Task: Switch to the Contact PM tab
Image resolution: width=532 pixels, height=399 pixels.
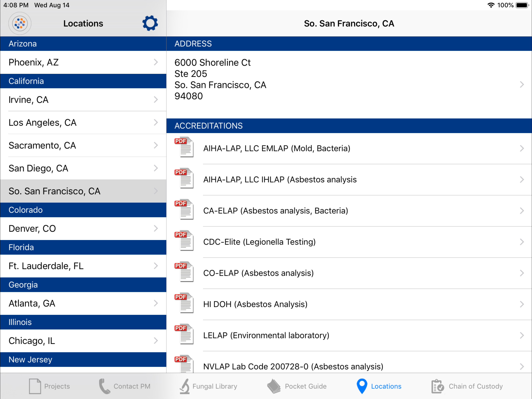Action: tap(125, 386)
